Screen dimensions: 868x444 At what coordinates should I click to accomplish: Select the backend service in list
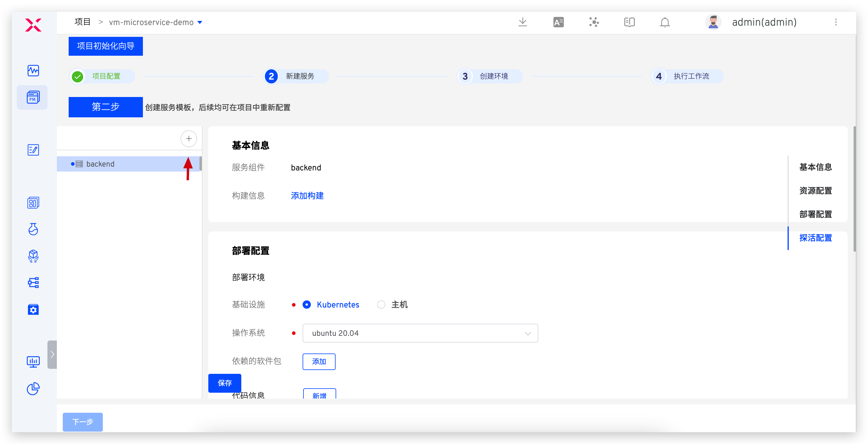100,164
